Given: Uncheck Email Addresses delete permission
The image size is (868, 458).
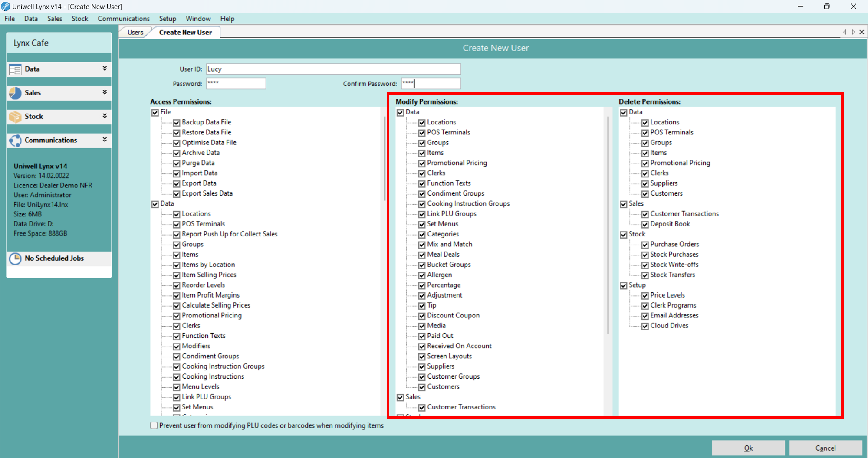Looking at the screenshot, I should pos(645,316).
